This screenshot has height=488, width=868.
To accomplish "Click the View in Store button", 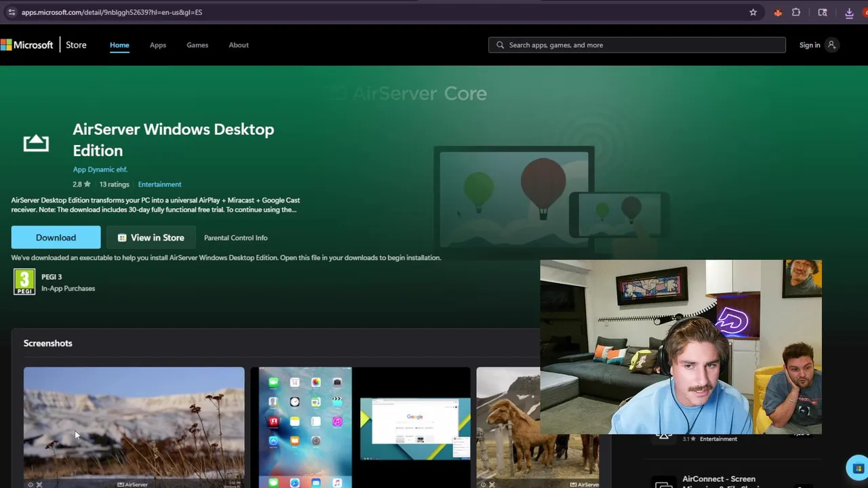I will click(151, 237).
